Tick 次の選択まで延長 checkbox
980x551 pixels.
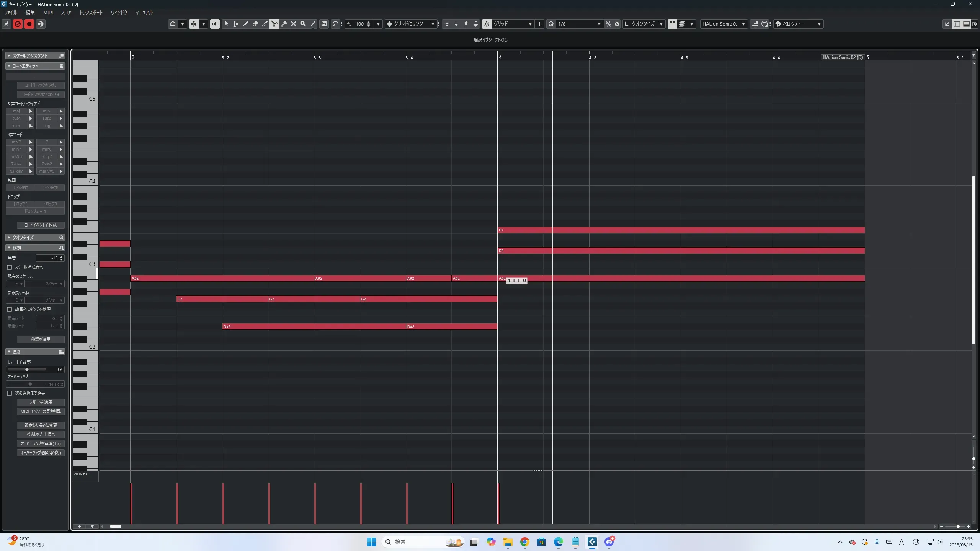10,393
